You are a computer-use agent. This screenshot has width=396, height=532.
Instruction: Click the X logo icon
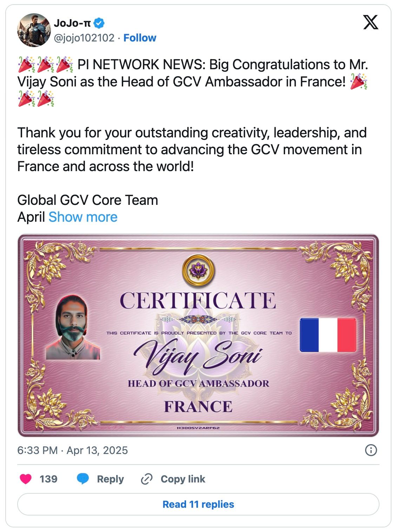coord(370,22)
